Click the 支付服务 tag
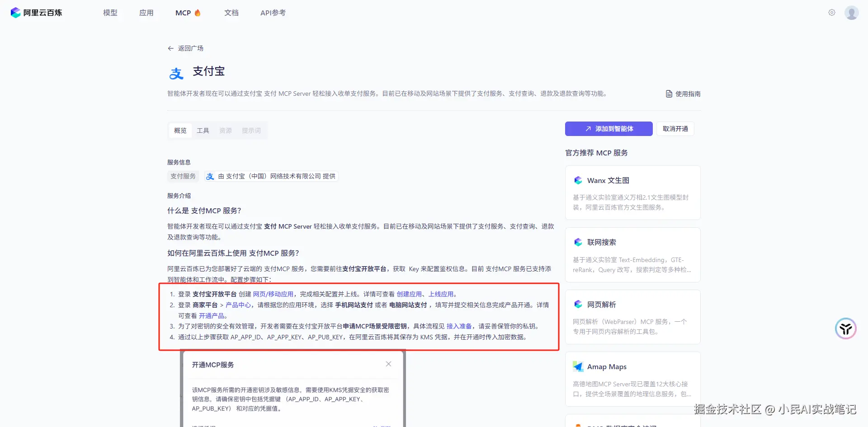 point(183,176)
